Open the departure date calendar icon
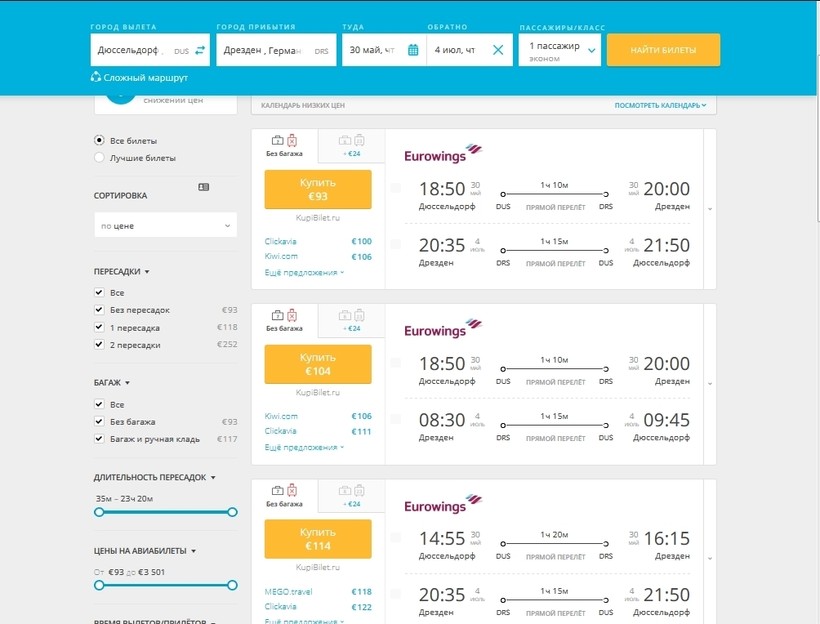This screenshot has height=624, width=820. (x=412, y=50)
